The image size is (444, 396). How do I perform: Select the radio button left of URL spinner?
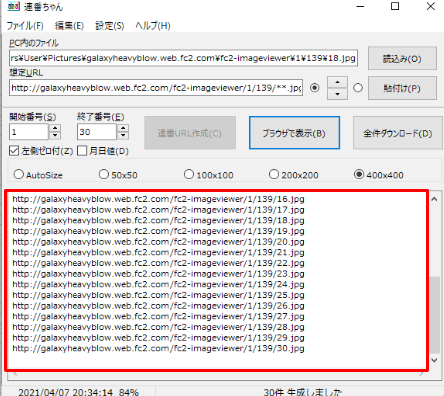pos(314,88)
